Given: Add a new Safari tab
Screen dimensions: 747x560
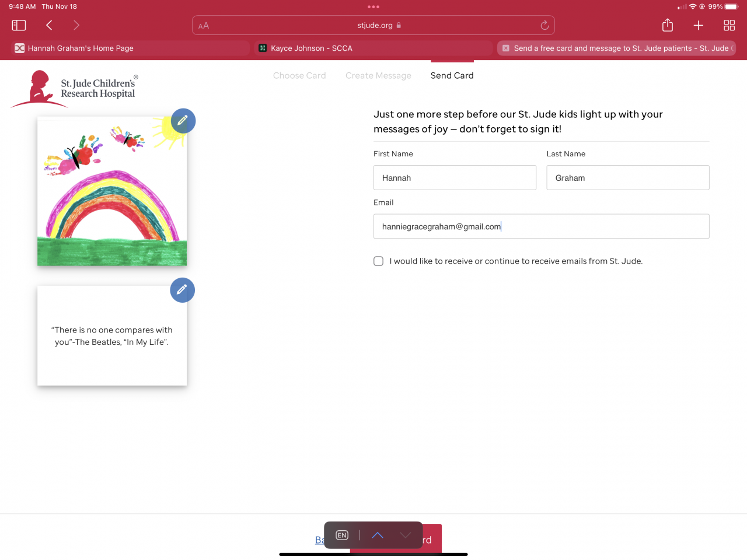Looking at the screenshot, I should (x=698, y=25).
